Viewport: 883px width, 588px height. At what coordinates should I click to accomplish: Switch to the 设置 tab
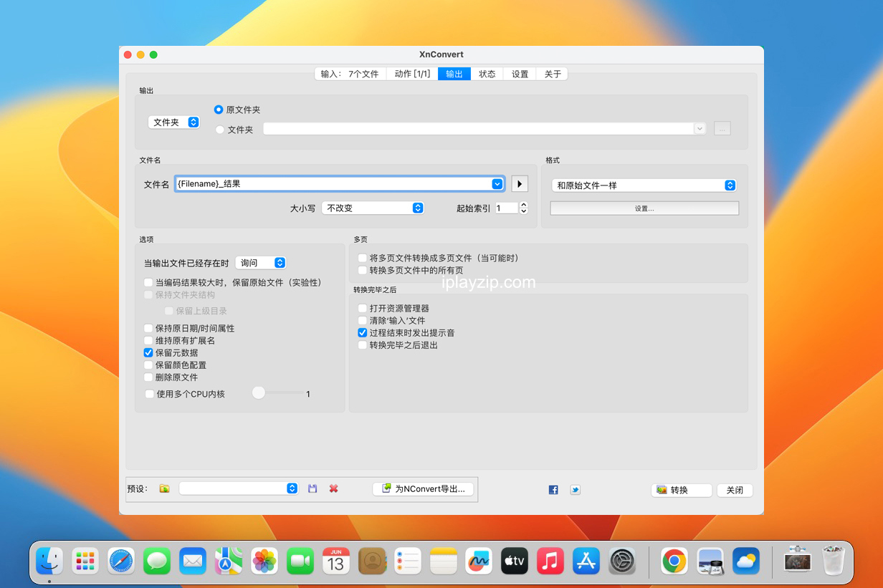pos(520,74)
